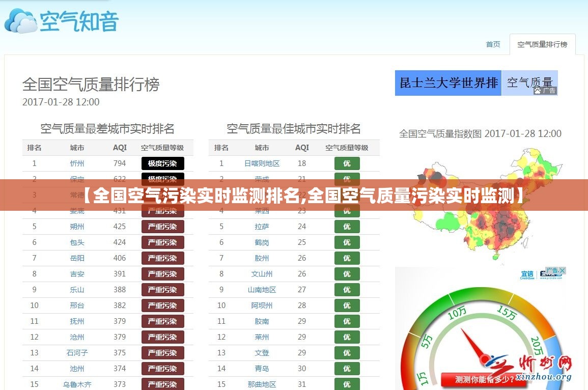Open city link 阿坝州
Screen dimensions: 588x390
[262, 305]
